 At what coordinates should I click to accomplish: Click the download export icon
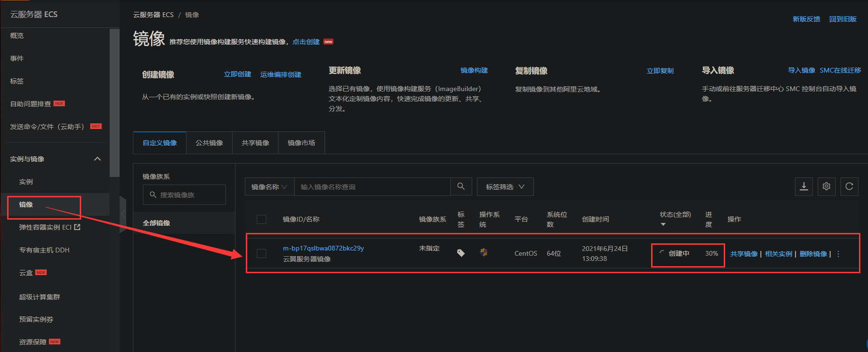(x=804, y=186)
